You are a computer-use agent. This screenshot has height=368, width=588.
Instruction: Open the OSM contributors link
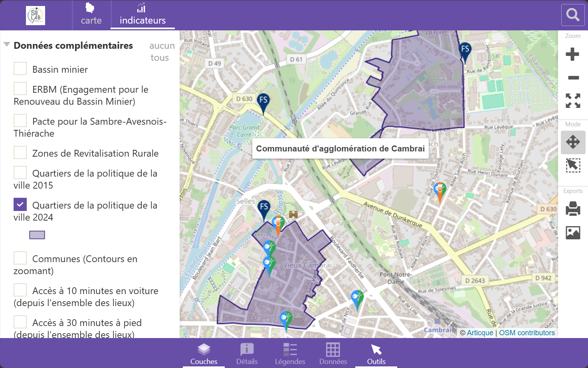[527, 333]
